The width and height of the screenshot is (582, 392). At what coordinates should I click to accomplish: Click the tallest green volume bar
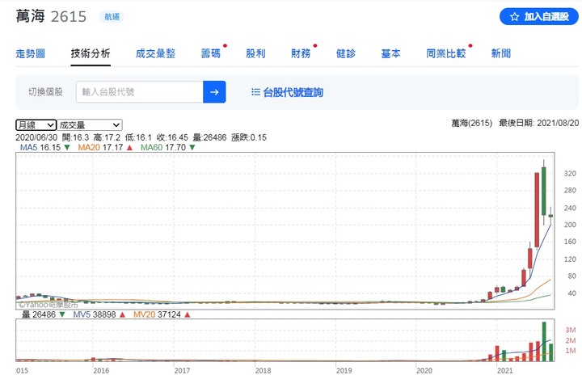(544, 342)
